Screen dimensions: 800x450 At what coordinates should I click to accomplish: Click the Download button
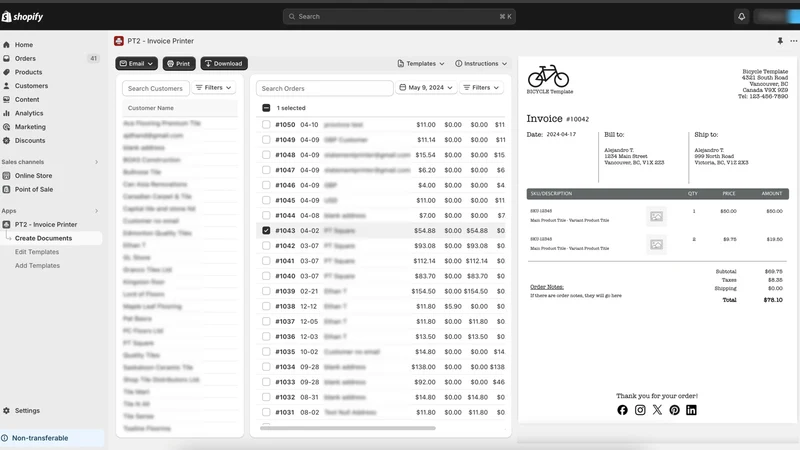click(x=224, y=63)
